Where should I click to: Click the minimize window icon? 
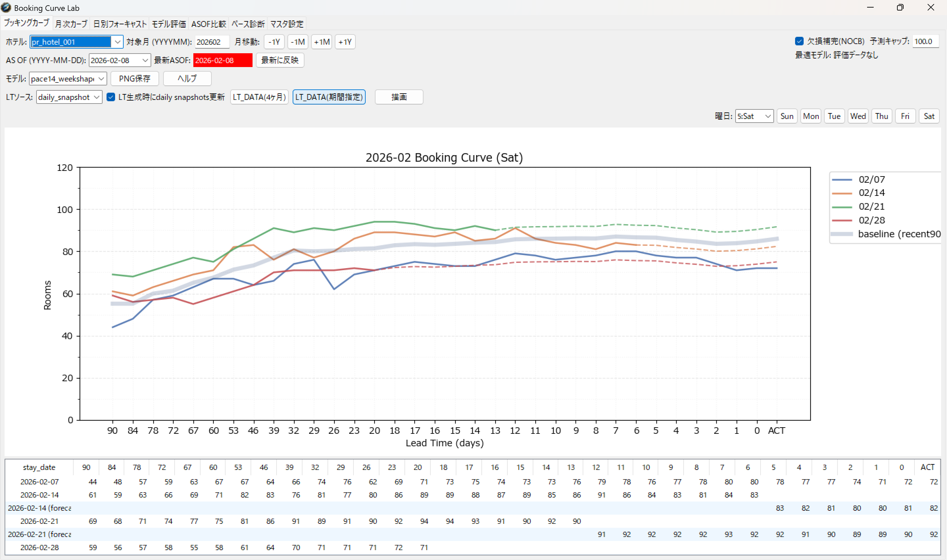pos(870,8)
